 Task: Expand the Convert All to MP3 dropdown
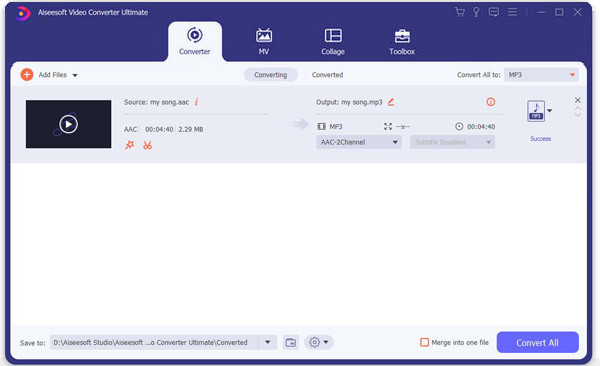click(541, 75)
